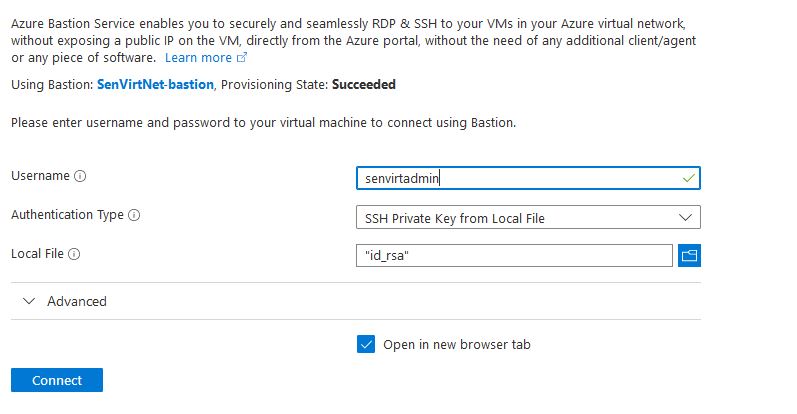
Task: Click the Authentication Type label text
Action: (x=67, y=215)
